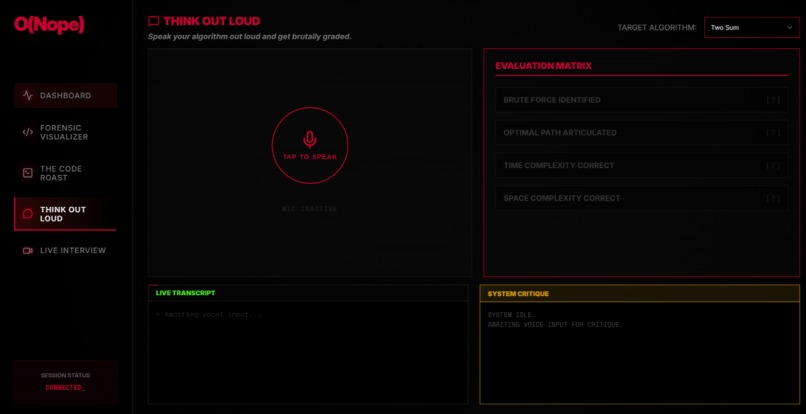Tap the Tap to Speak circular button
This screenshot has width=806, height=414.
tap(309, 145)
